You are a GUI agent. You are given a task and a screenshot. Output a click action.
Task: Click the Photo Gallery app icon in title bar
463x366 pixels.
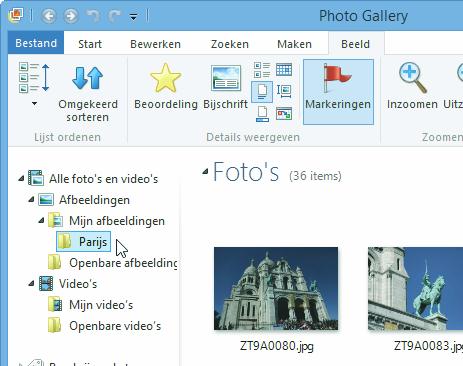16,15
